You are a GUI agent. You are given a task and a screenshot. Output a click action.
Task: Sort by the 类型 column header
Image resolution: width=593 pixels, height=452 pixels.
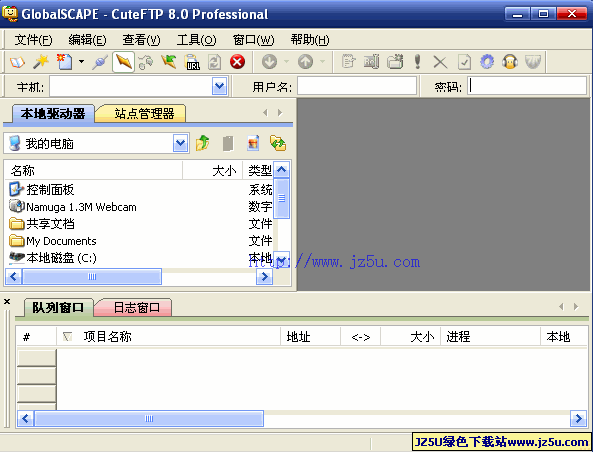point(258,170)
